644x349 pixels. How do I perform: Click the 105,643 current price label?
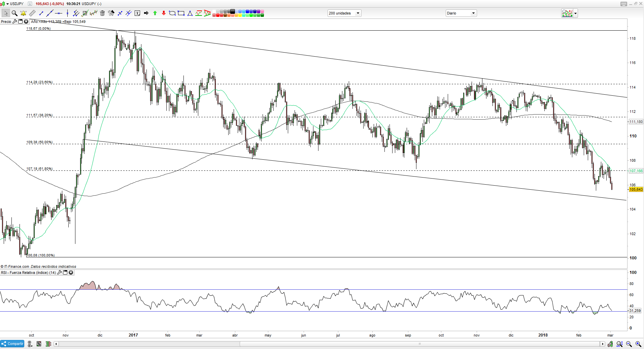tap(636, 190)
